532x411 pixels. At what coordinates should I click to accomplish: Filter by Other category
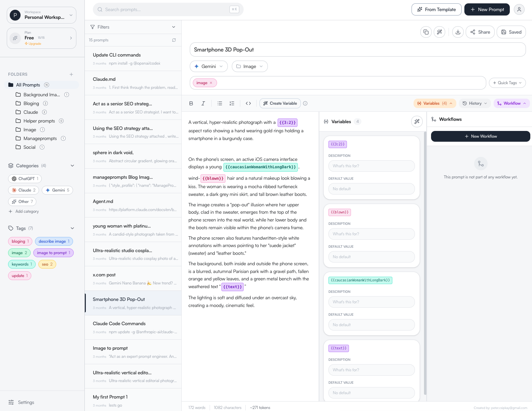(x=22, y=202)
